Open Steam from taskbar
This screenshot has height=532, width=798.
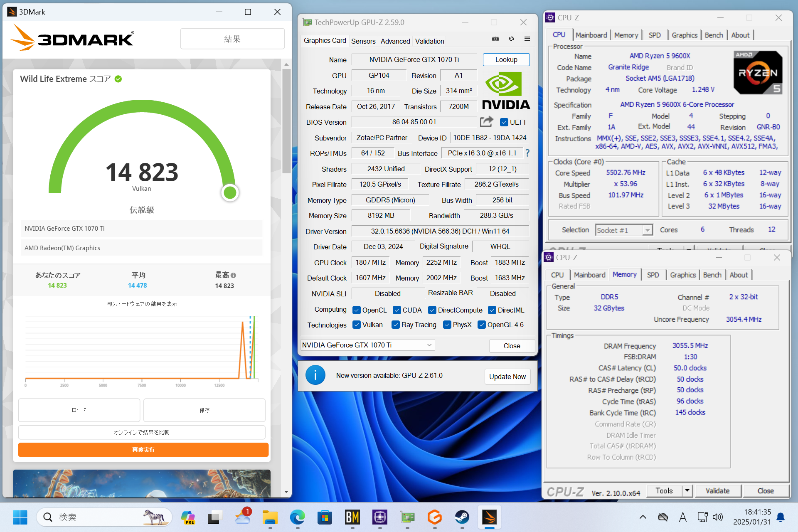tap(462, 517)
